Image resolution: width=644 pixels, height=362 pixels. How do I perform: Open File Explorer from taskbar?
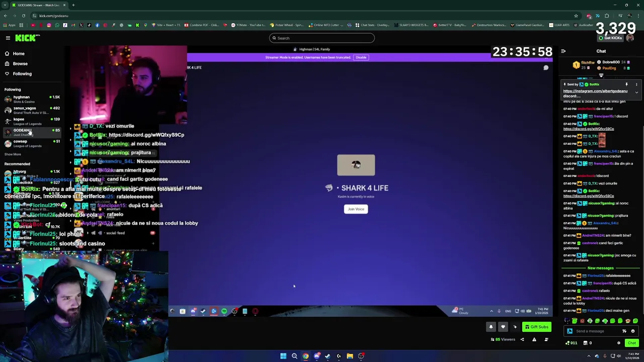[x=350, y=356]
